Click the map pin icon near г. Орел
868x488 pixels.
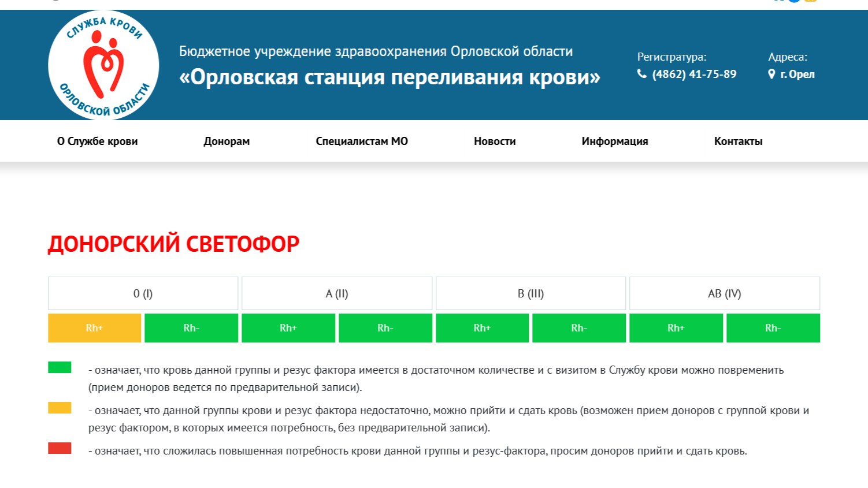point(771,74)
